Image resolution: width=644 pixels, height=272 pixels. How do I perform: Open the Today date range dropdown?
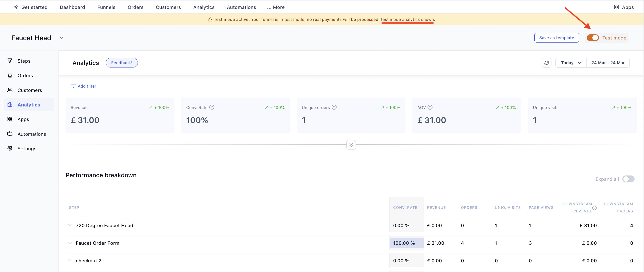pos(571,63)
